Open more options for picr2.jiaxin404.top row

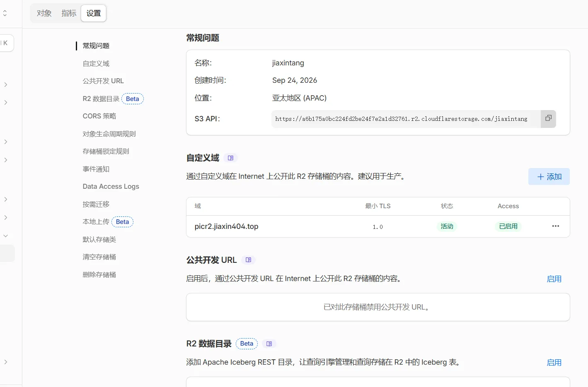tap(556, 226)
